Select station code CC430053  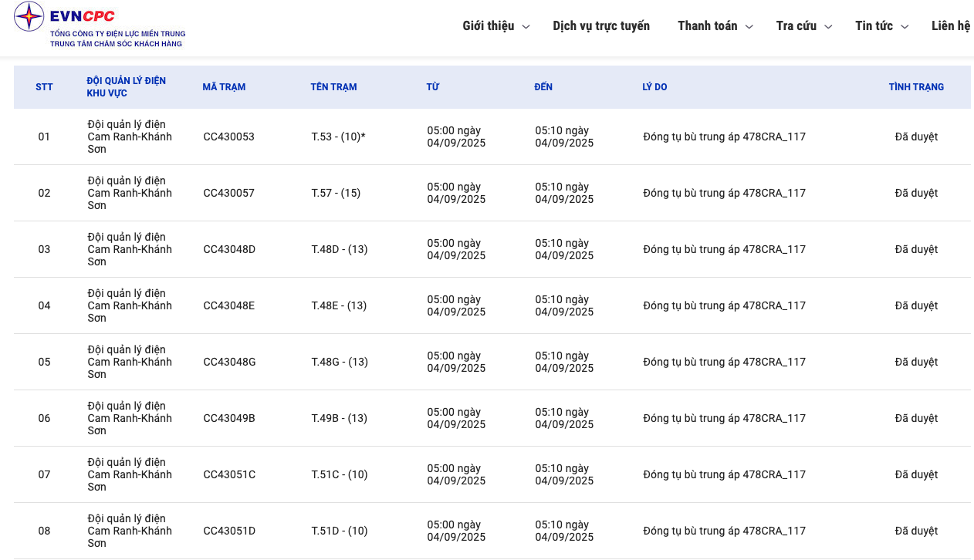[228, 137]
